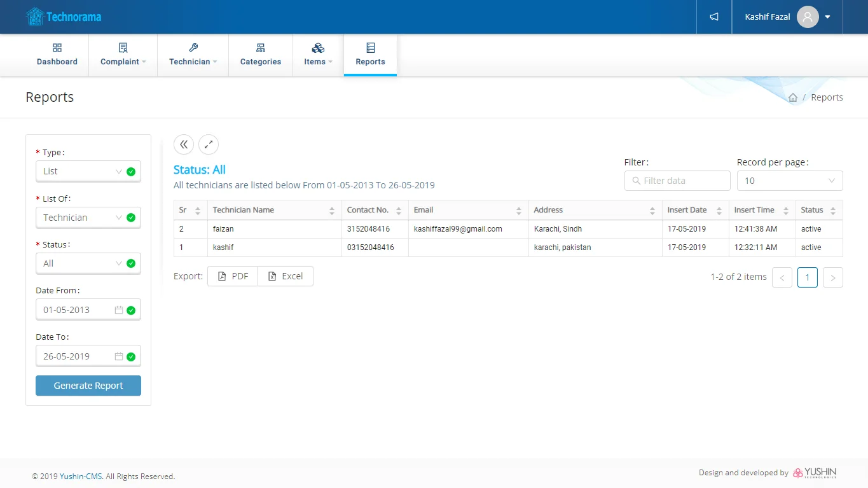Expand the List Of dropdown showing Technician
Screen dimensions: 868x488
pyautogui.click(x=83, y=218)
